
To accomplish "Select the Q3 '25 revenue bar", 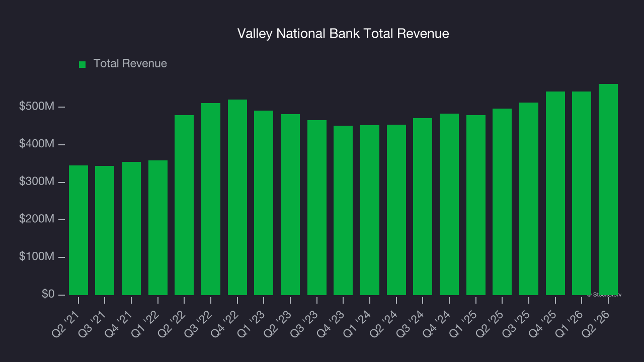I will [x=529, y=199].
